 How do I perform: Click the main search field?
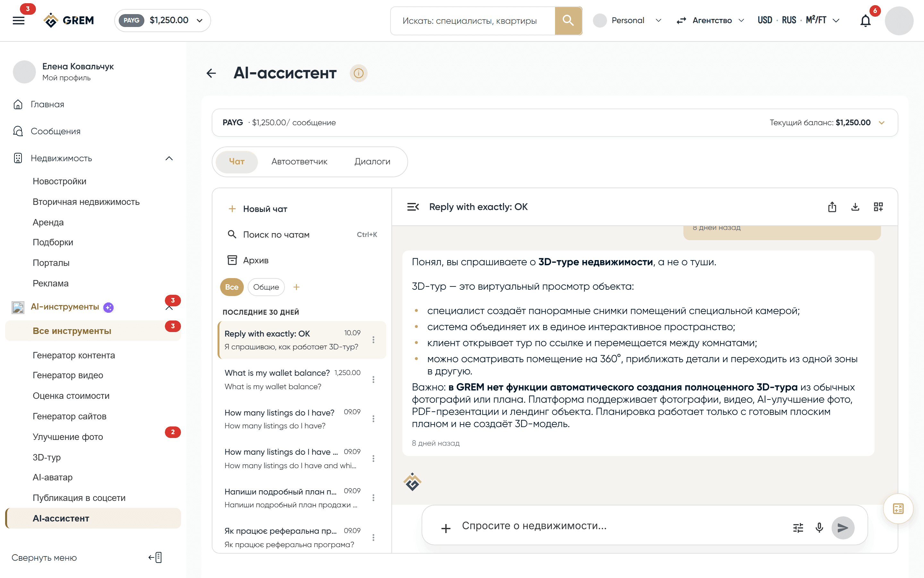click(x=473, y=21)
